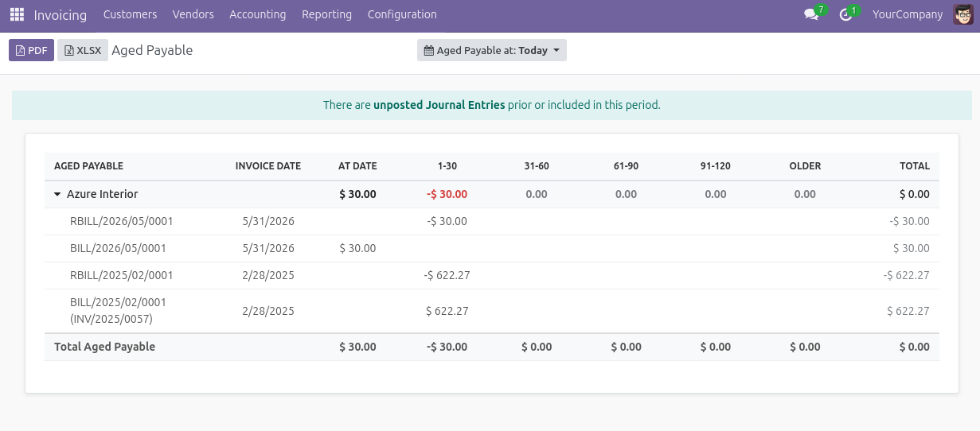Click Azure Interior's $ 30.00 at-date value
This screenshot has width=980, height=431.
tap(357, 194)
